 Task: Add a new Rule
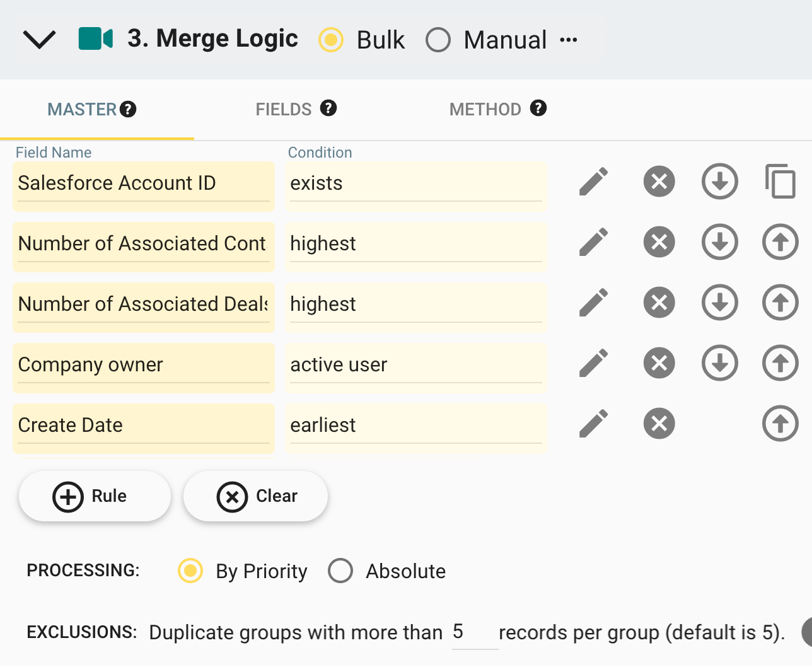click(x=94, y=496)
